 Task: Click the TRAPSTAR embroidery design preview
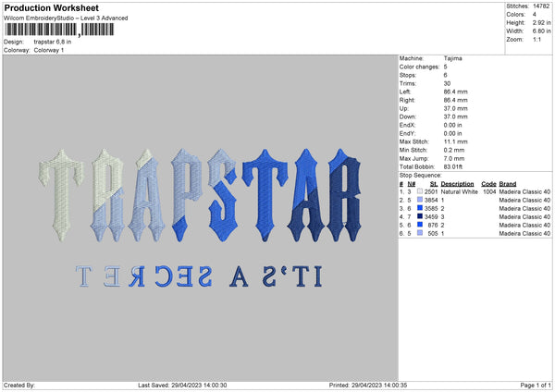[201, 195]
